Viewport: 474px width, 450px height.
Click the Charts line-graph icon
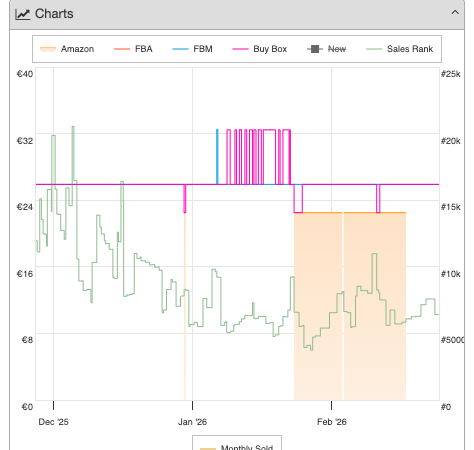click(23, 14)
